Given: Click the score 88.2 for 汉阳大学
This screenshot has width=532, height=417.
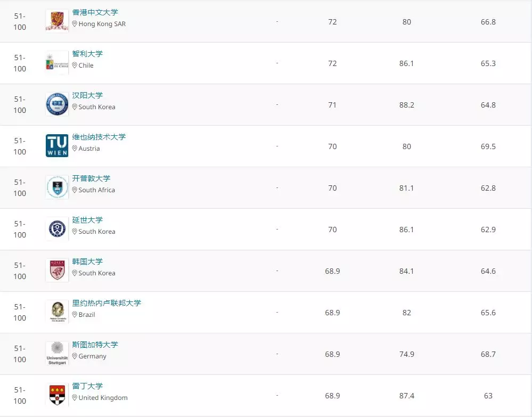Looking at the screenshot, I should pos(406,105).
